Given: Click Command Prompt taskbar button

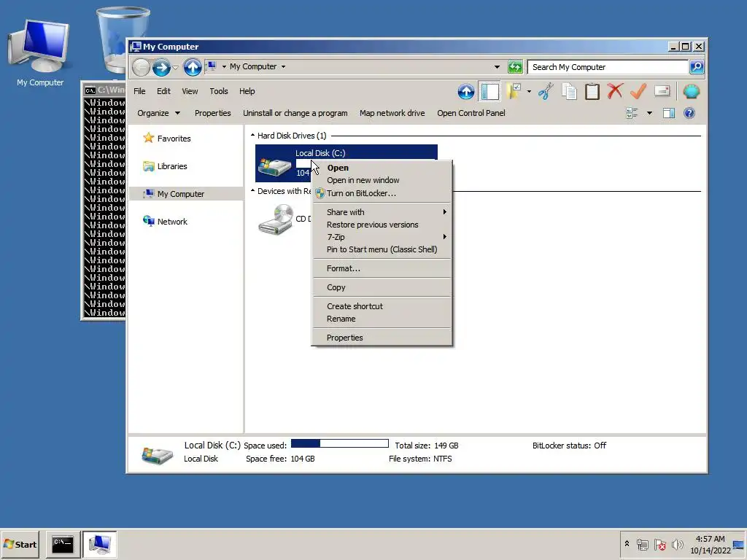Looking at the screenshot, I should [63, 544].
